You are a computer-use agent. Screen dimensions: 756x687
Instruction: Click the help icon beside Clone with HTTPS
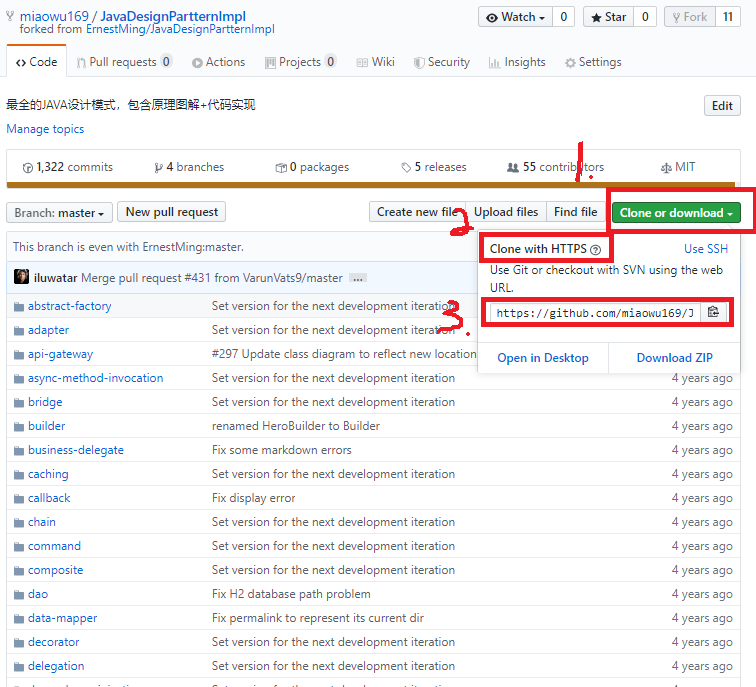point(595,250)
